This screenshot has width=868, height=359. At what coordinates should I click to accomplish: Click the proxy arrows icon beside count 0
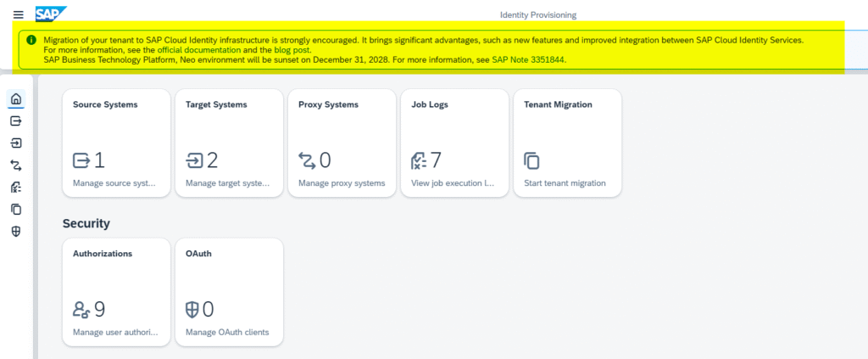[307, 160]
